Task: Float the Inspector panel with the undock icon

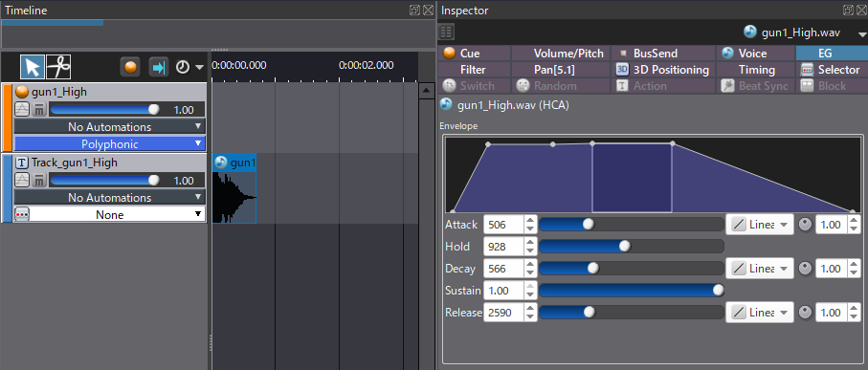Action: tap(848, 10)
